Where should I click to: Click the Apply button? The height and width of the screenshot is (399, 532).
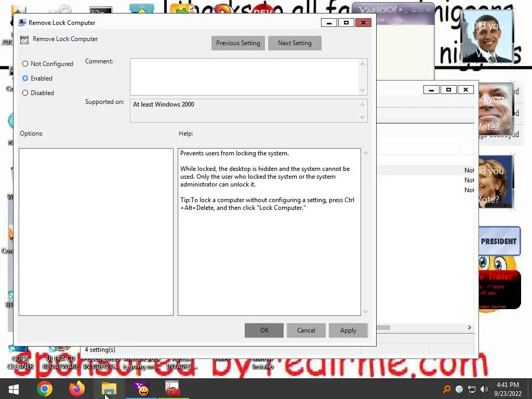tap(348, 330)
